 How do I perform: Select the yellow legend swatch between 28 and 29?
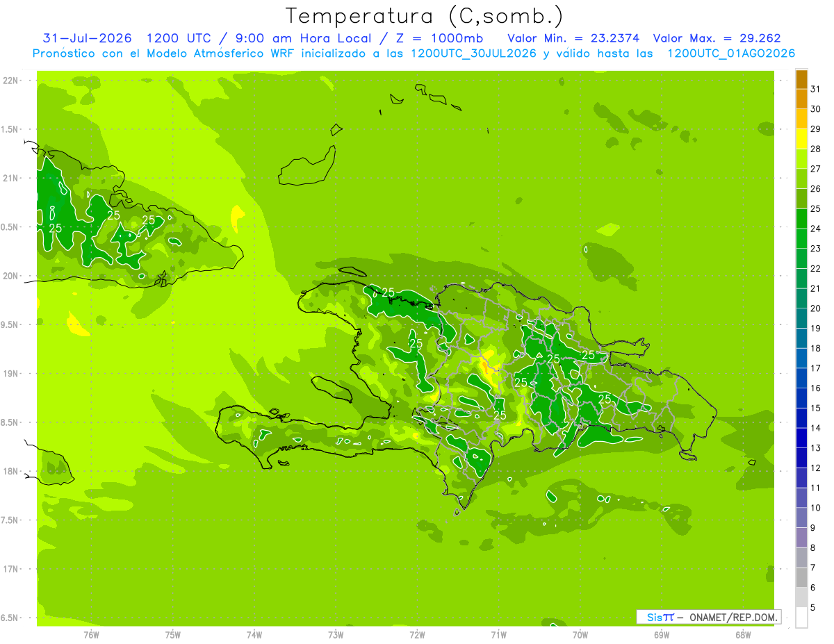[801, 139]
